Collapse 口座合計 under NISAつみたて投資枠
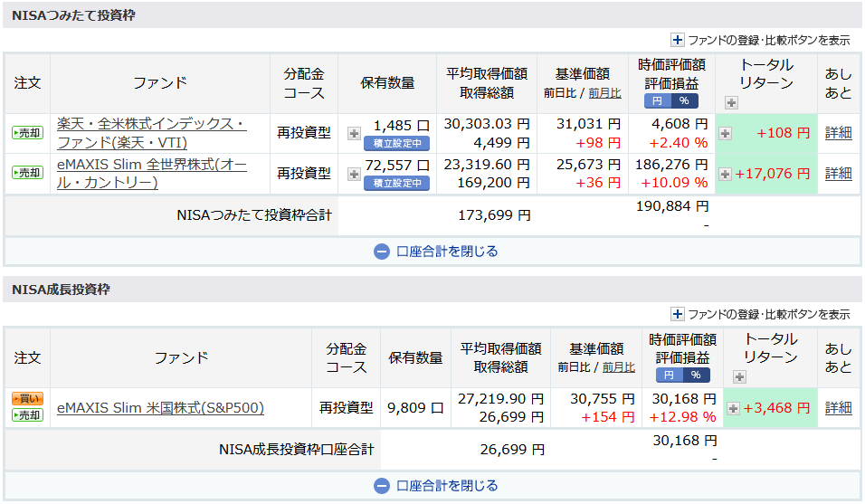This screenshot has height=504, width=865. pos(434,252)
